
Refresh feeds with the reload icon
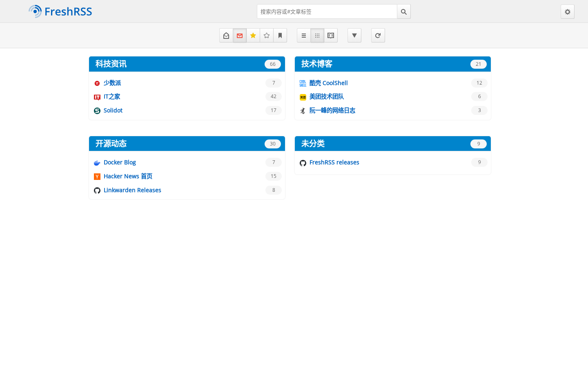click(378, 36)
